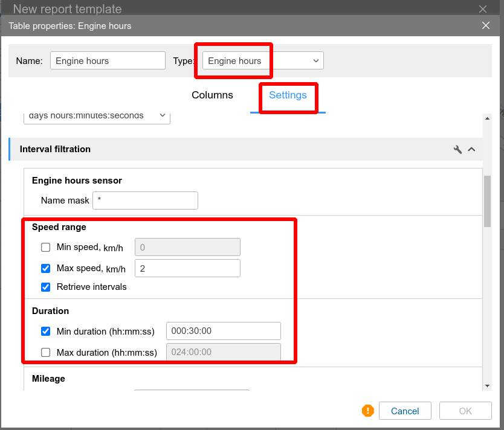This screenshot has height=430, width=504.
Task: Click the orange warning icon
Action: [368, 411]
